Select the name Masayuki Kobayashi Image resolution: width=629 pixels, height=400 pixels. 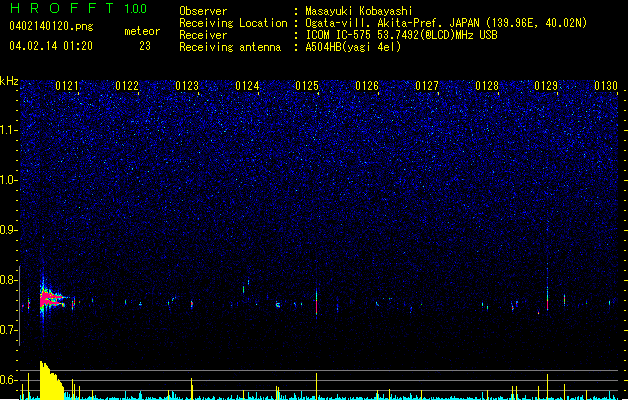point(359,11)
